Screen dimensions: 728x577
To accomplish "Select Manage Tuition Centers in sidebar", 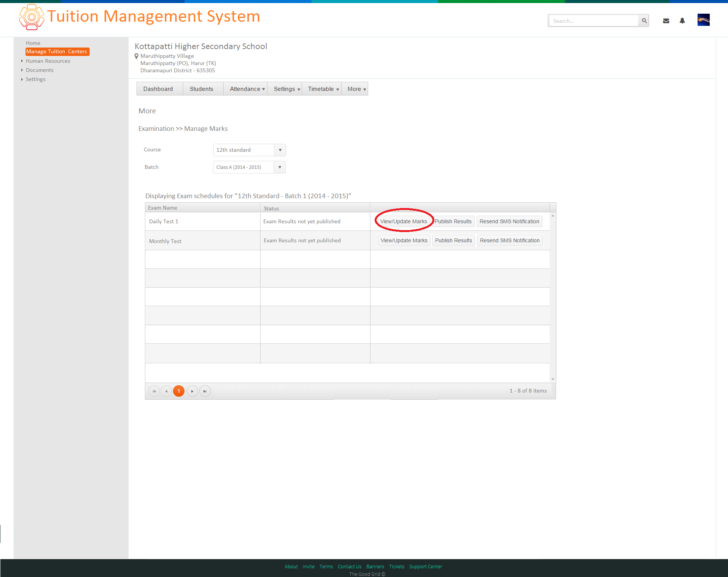I will coord(57,51).
